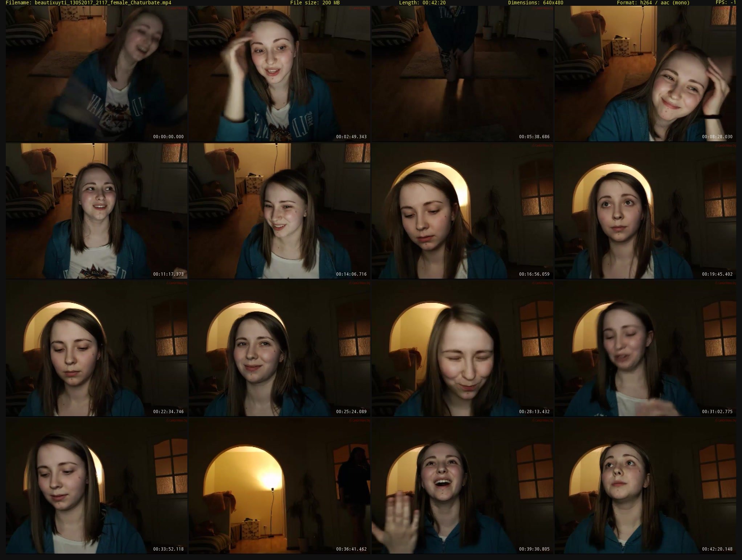Open the thumbnail at 00:31:02.775
The height and width of the screenshot is (560, 742).
coord(645,348)
